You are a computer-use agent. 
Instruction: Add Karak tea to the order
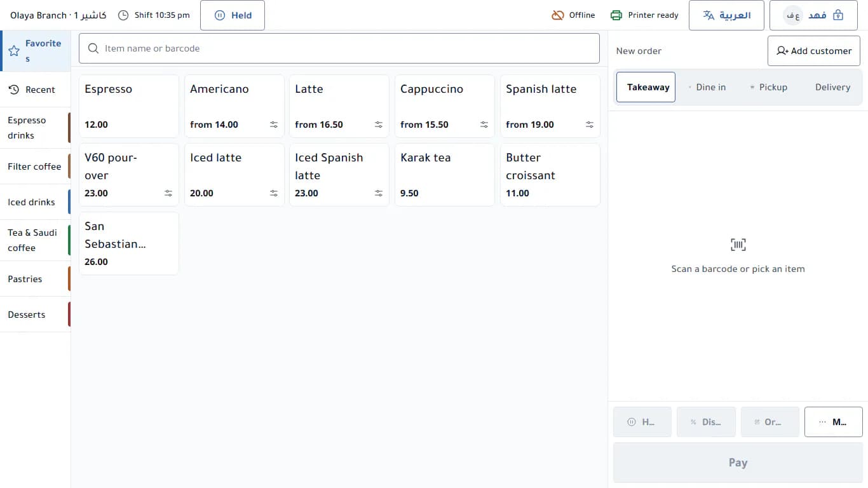[445, 175]
